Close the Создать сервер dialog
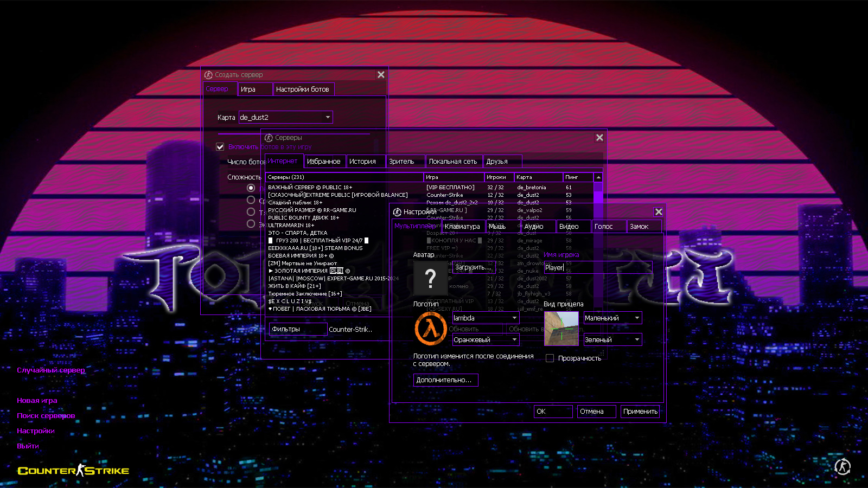868x488 pixels. [381, 75]
